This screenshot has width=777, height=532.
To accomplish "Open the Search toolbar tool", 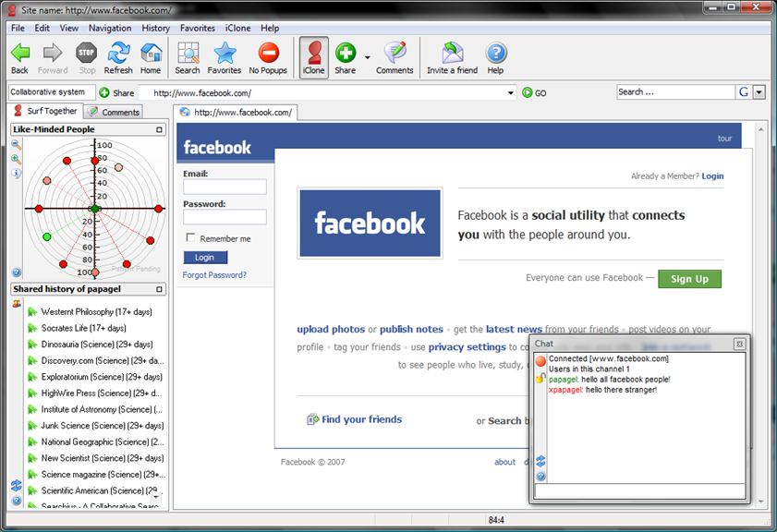I will [x=188, y=58].
